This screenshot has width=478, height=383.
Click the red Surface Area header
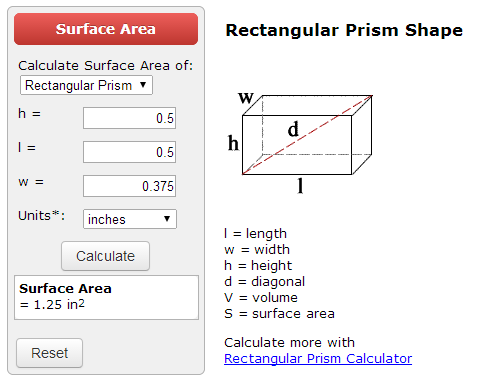106,29
